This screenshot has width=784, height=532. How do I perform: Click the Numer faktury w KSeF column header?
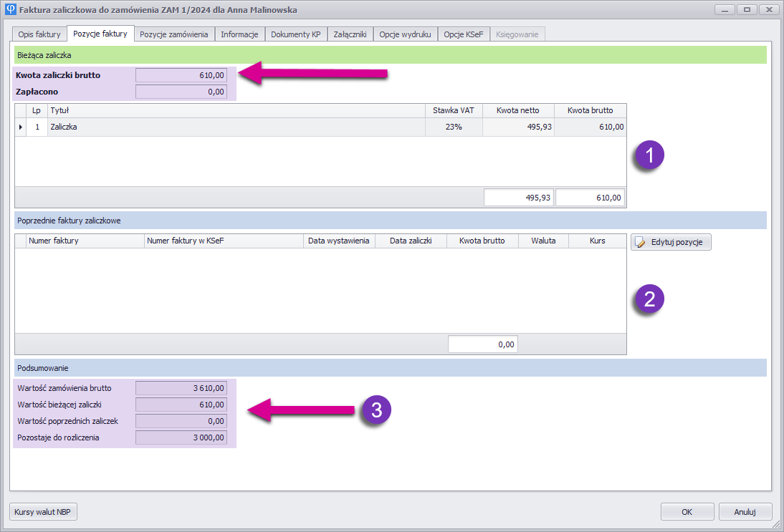[223, 241]
